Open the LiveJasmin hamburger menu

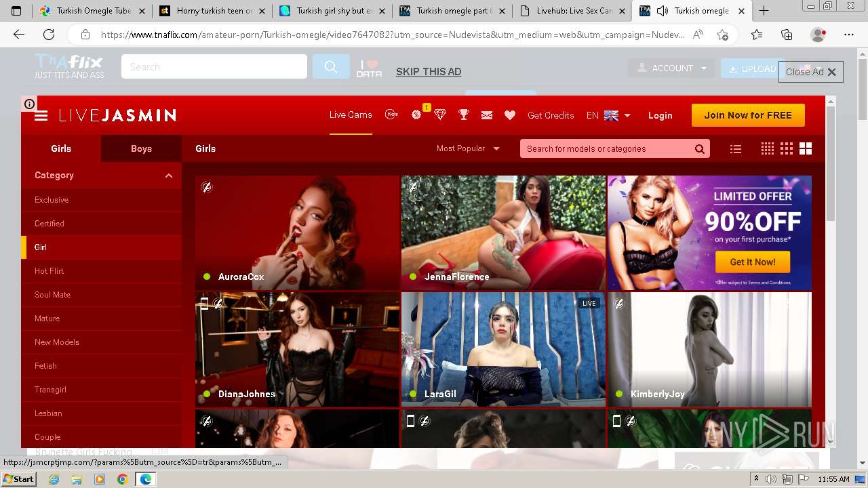41,115
